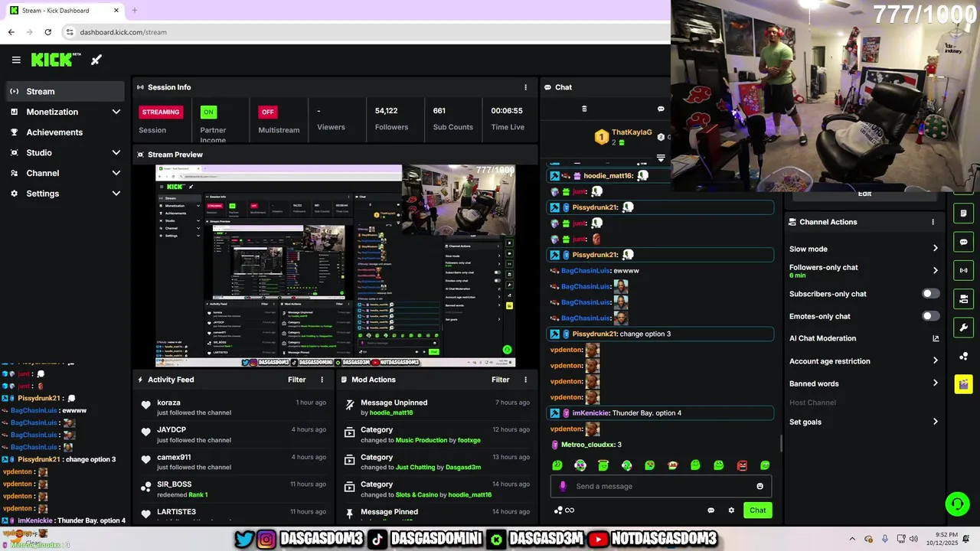Click ThatKaylaG top gifter name

[x=632, y=132]
